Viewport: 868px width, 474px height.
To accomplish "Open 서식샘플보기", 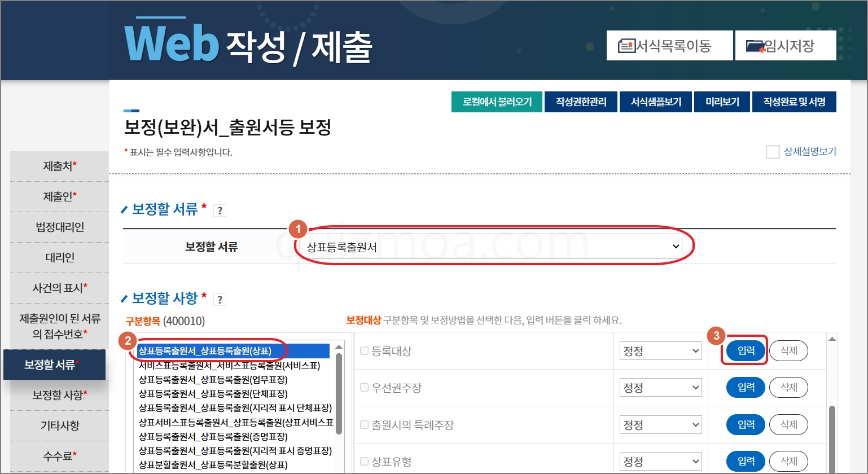I will (x=656, y=102).
